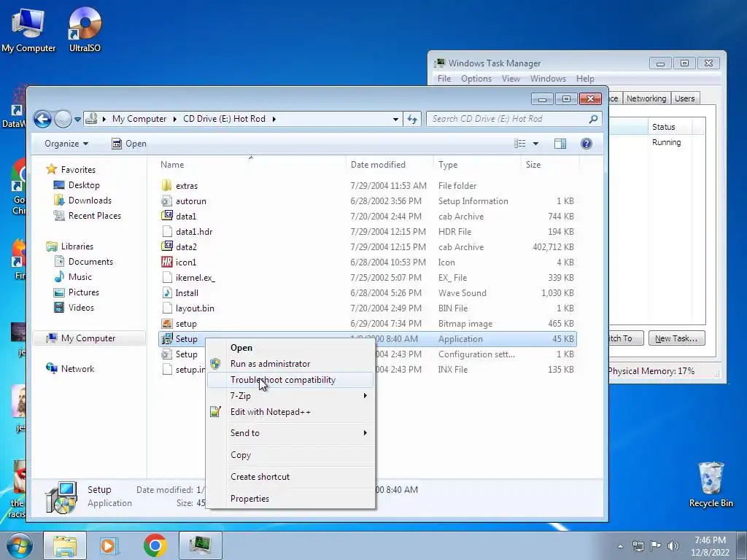Image resolution: width=747 pixels, height=560 pixels.
Task: Open Explorer help question mark icon
Action: 587,144
